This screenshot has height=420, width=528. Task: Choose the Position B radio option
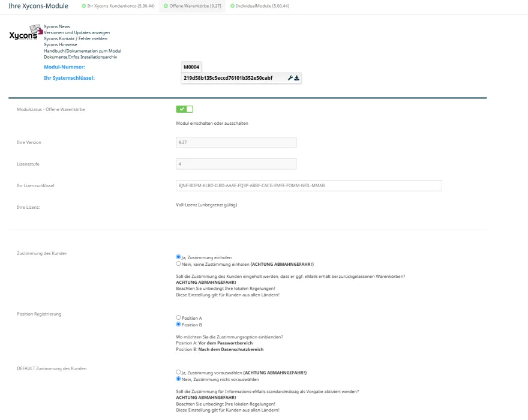(178, 325)
